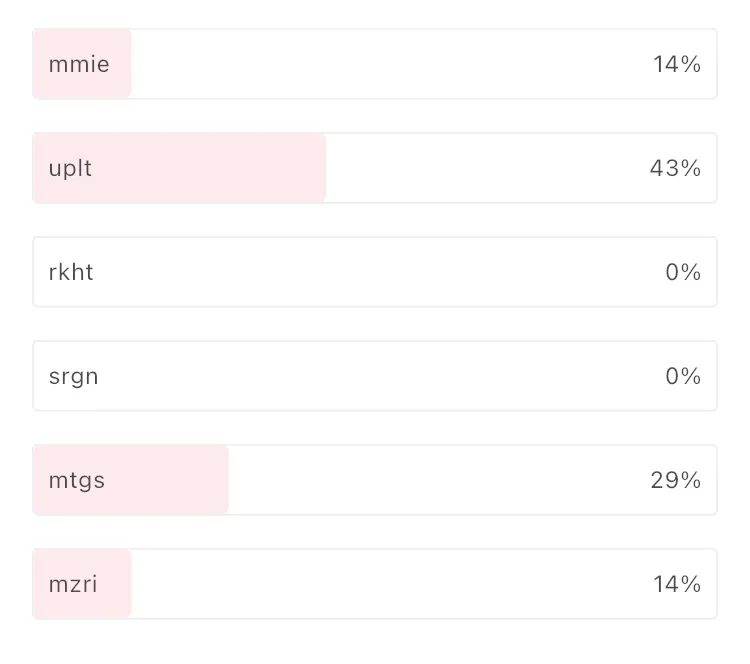Click the 14% value beside mzri
The width and height of the screenshot is (750, 664).
coord(677,584)
